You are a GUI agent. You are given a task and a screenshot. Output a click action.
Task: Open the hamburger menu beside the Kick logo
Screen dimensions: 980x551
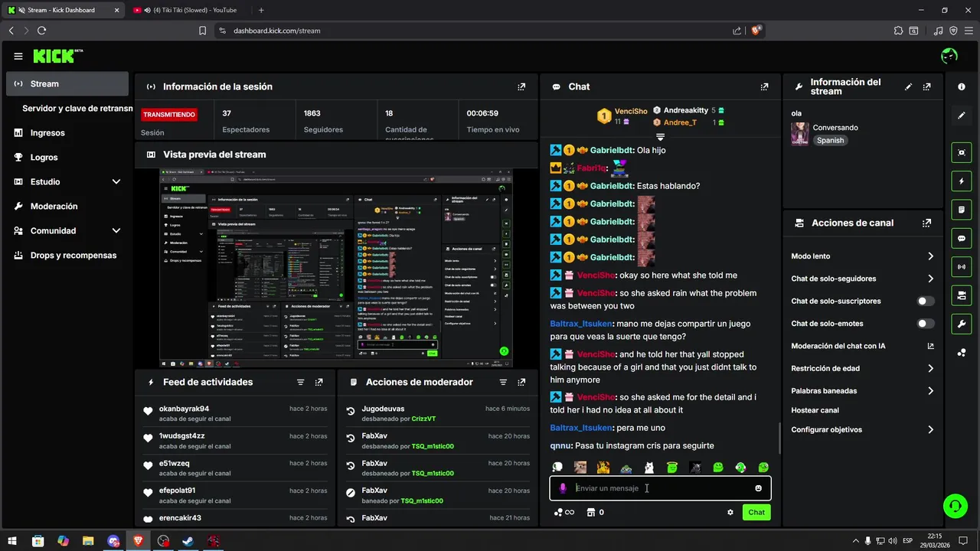18,56
